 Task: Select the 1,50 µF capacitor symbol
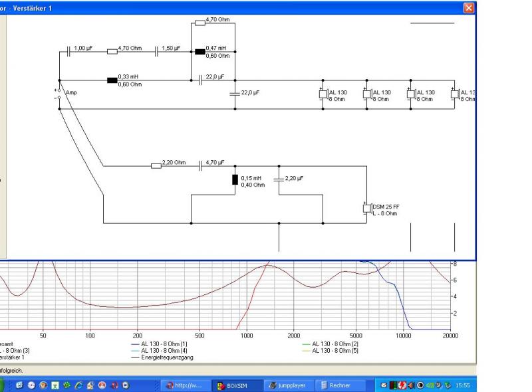click(156, 51)
